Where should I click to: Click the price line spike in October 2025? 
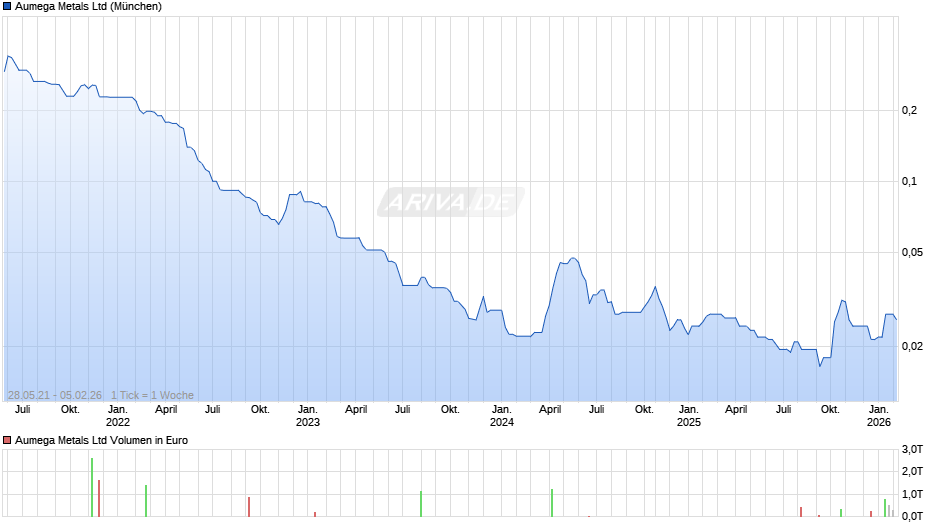pos(842,300)
